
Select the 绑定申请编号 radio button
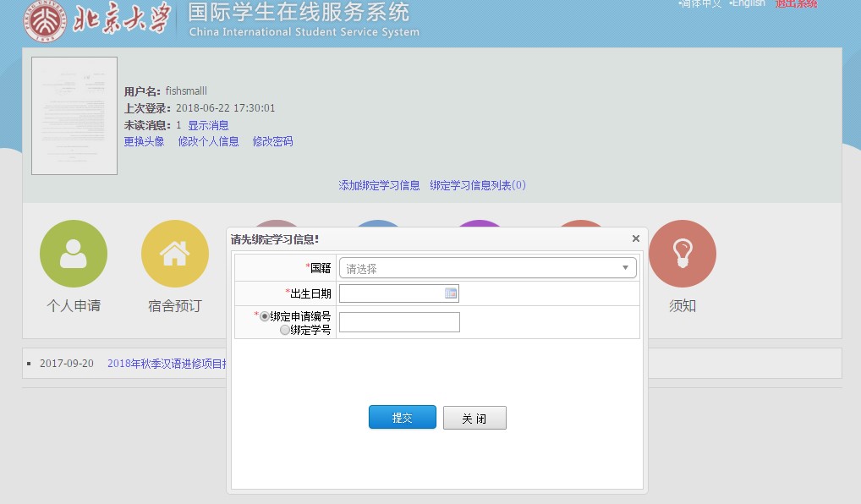[x=265, y=316]
